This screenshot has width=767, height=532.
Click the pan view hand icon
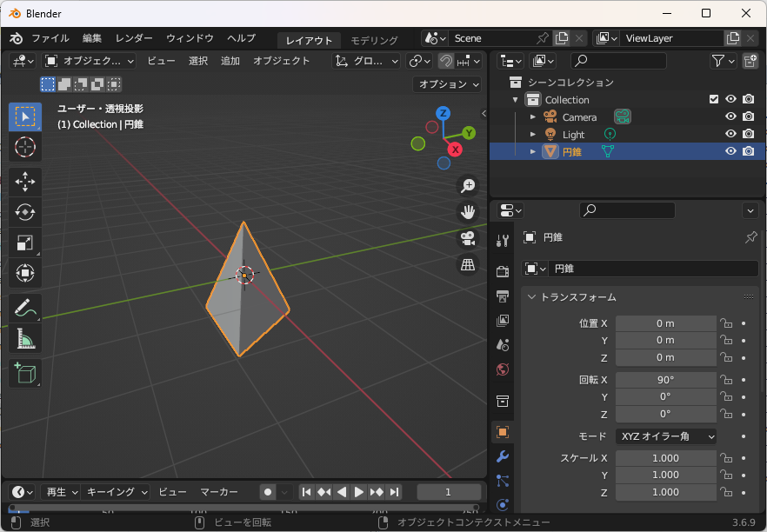(x=468, y=212)
